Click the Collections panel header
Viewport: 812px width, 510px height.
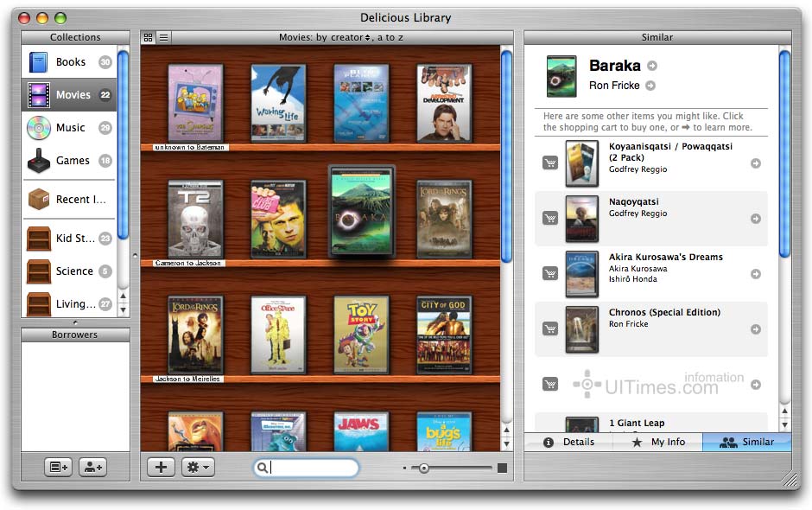coord(76,37)
